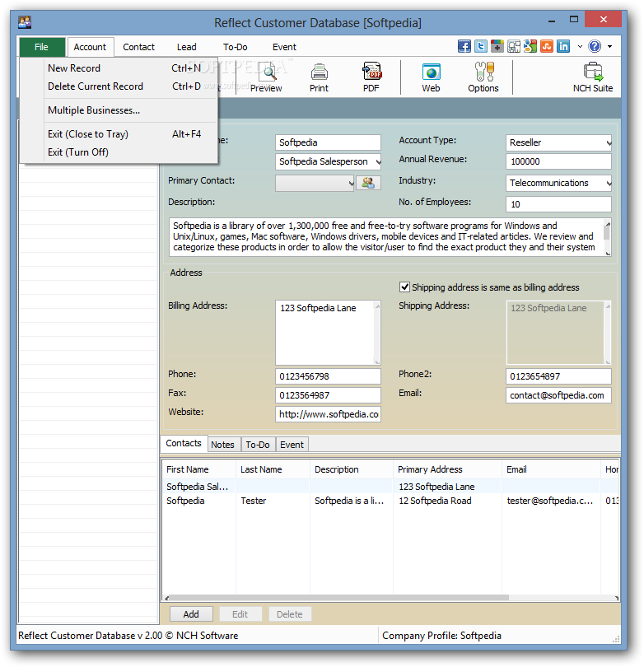644x667 pixels.
Task: Open the File menu
Action: click(x=42, y=47)
